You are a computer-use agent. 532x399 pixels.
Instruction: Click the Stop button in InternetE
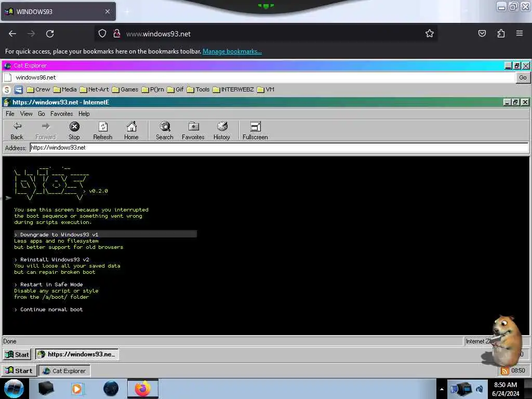pos(74,130)
